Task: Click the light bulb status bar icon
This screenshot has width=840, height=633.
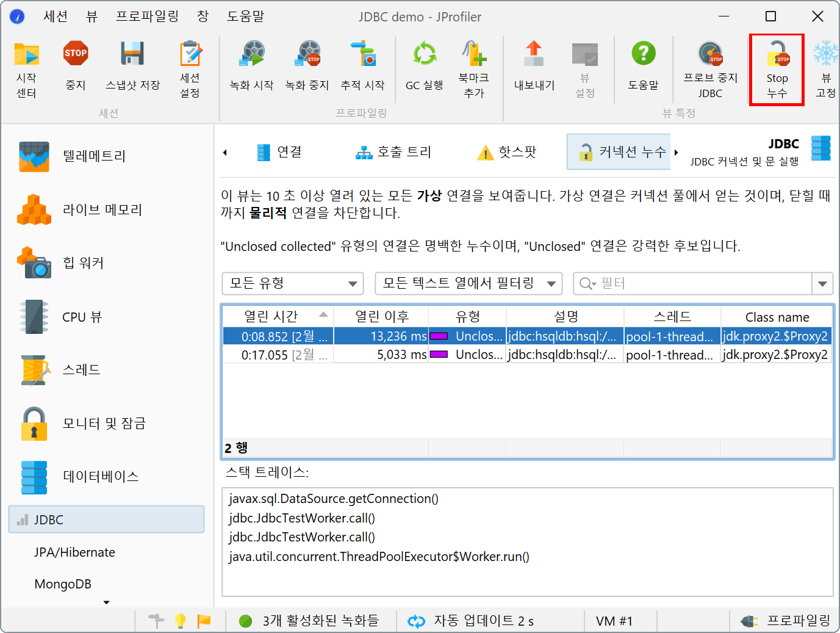Action: (x=181, y=621)
